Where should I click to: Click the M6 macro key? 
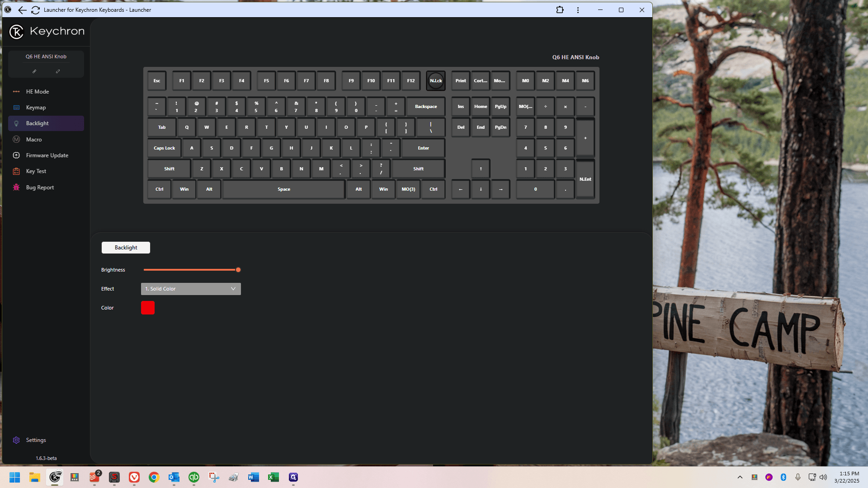tap(585, 81)
